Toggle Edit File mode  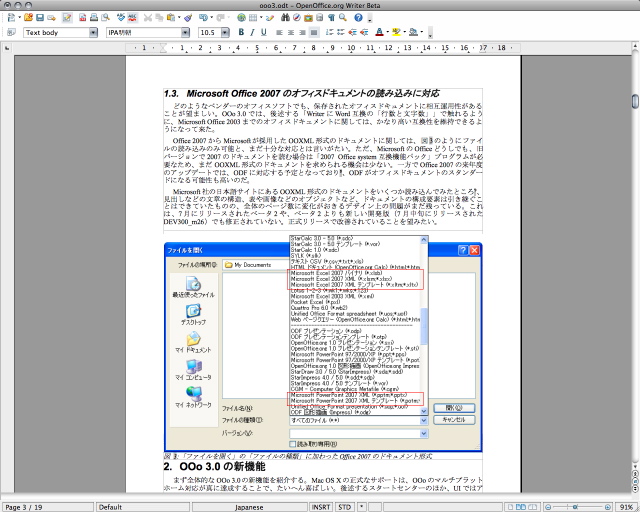(x=67, y=18)
